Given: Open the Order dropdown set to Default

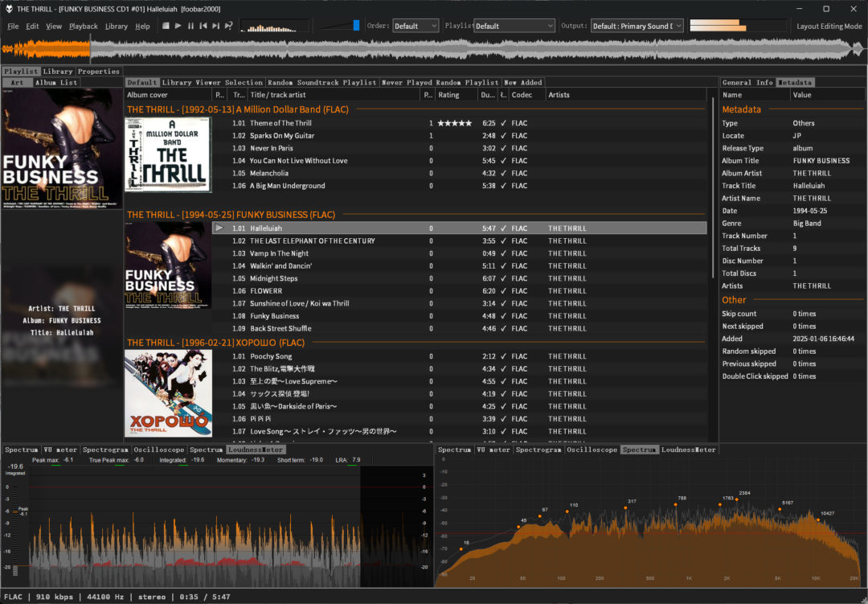Looking at the screenshot, I should coord(416,26).
